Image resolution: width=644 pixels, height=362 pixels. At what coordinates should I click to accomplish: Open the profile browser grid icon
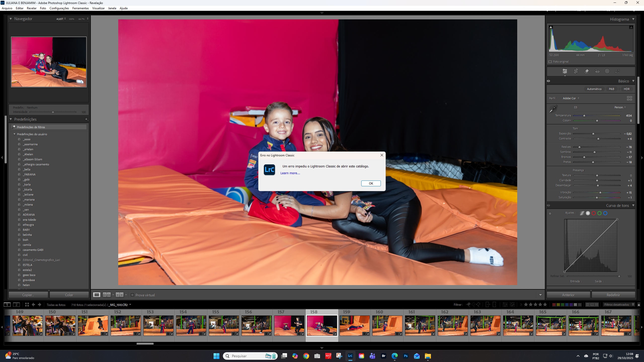tap(629, 98)
